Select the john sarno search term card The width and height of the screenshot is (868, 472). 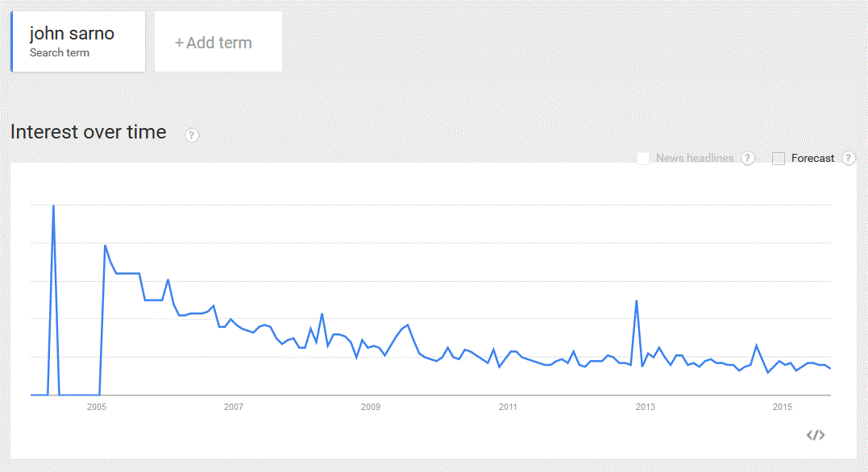78,42
